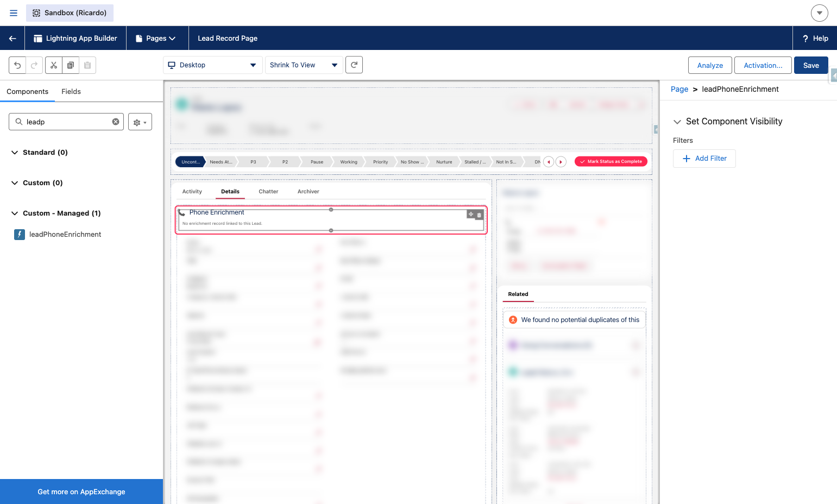Click the Paste clipboard icon

tap(87, 65)
